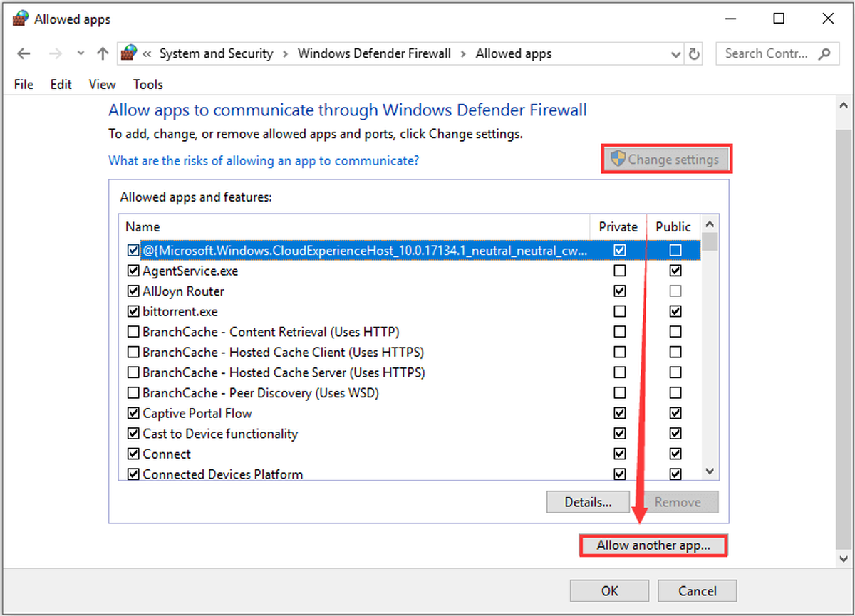Go up one level with up arrow
The image size is (855, 616).
[x=103, y=53]
